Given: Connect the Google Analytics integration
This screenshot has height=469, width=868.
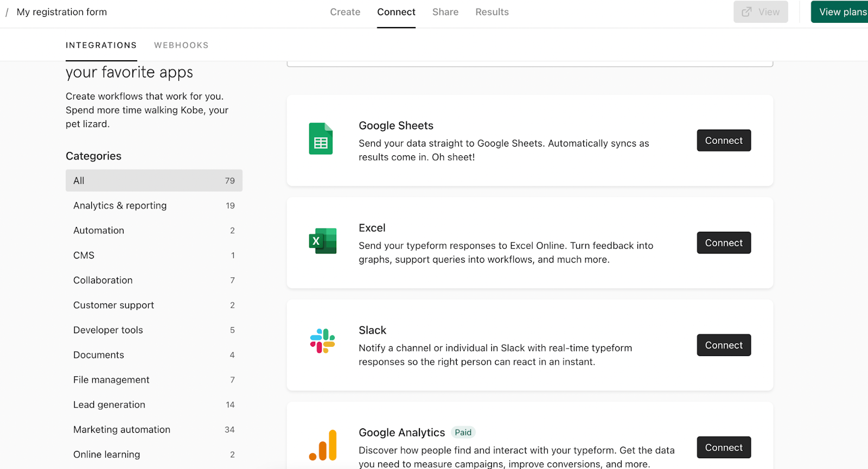Looking at the screenshot, I should coord(724,447).
